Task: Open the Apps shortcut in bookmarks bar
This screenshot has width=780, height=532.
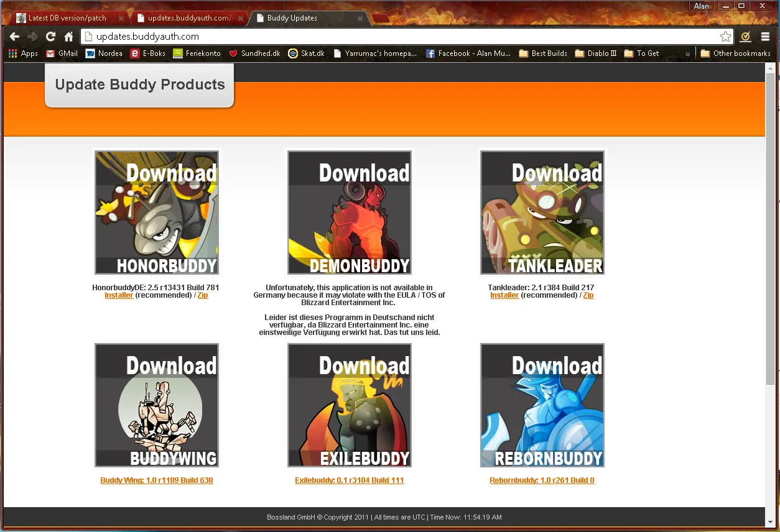Action: tap(23, 53)
